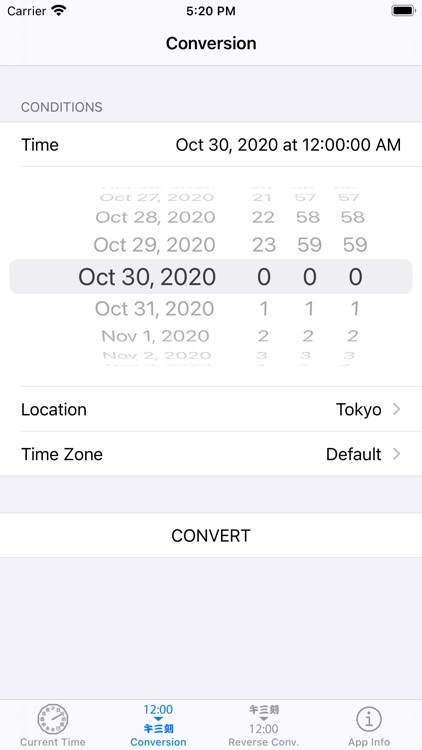422x750 pixels.
Task: Open the Reverse Conv. tab icon
Action: click(x=263, y=719)
